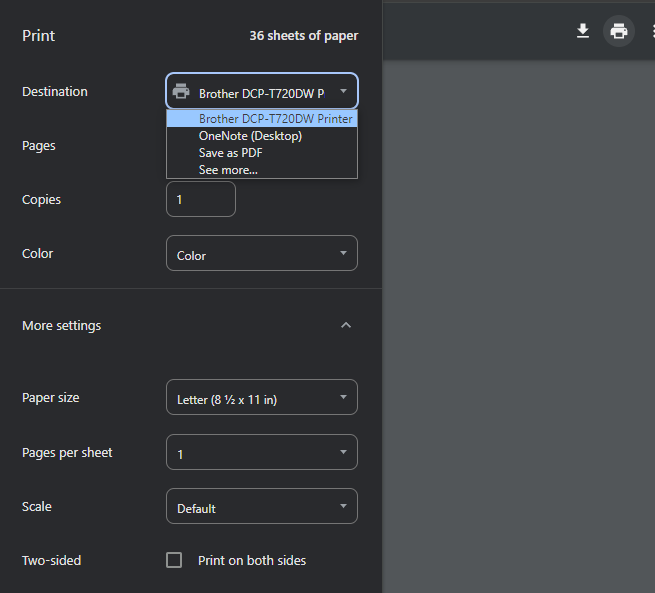Image resolution: width=655 pixels, height=593 pixels.
Task: Select Brother DCP-T720DW Printer option
Action: [262, 119]
